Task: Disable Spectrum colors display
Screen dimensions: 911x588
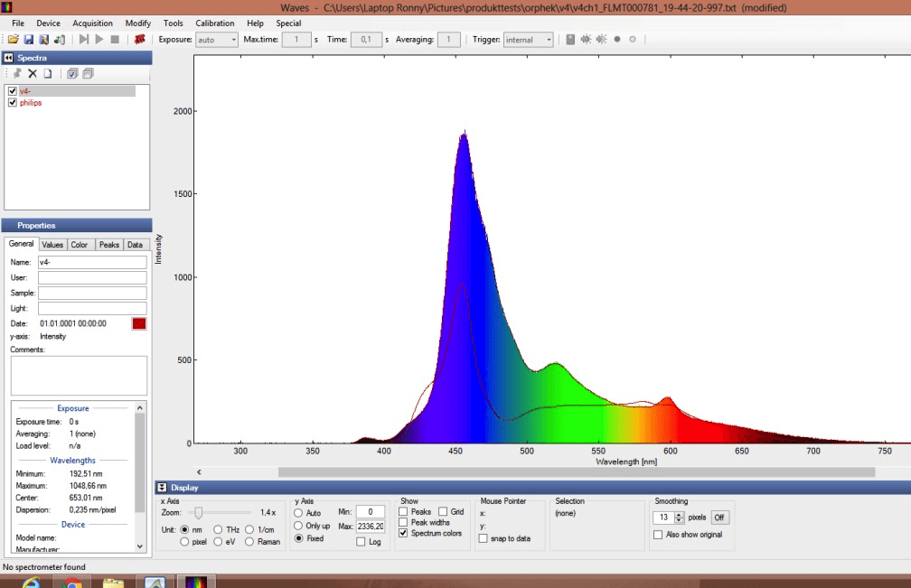Action: coord(403,532)
